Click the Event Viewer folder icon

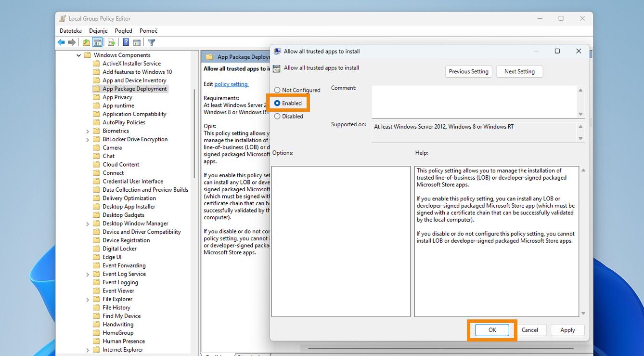(96, 291)
